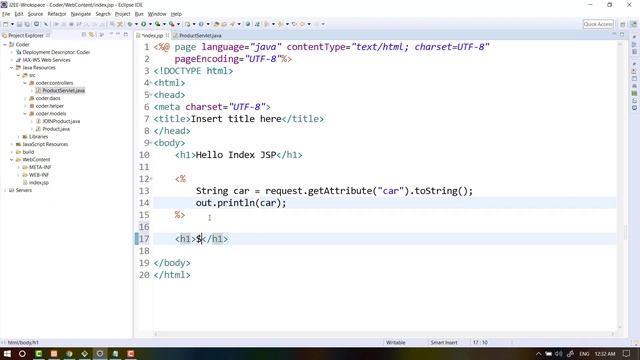
Task: Open the File menu
Action: [6, 14]
